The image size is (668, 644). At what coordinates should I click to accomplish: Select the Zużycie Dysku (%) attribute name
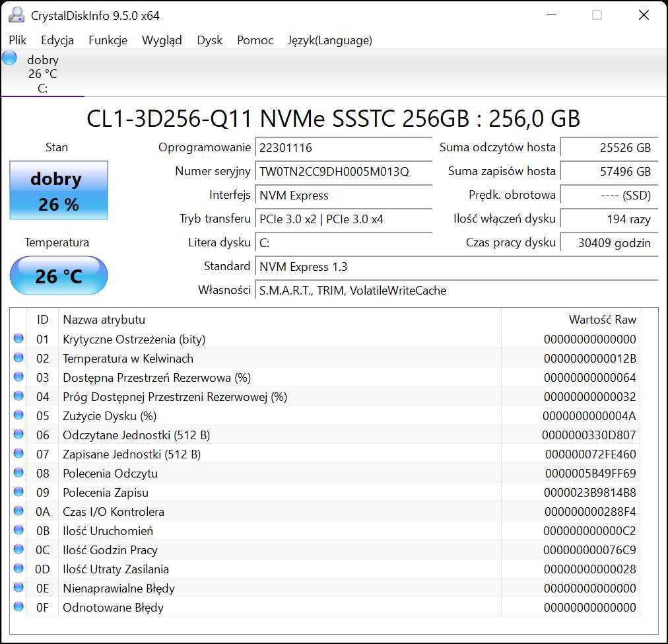tap(110, 416)
